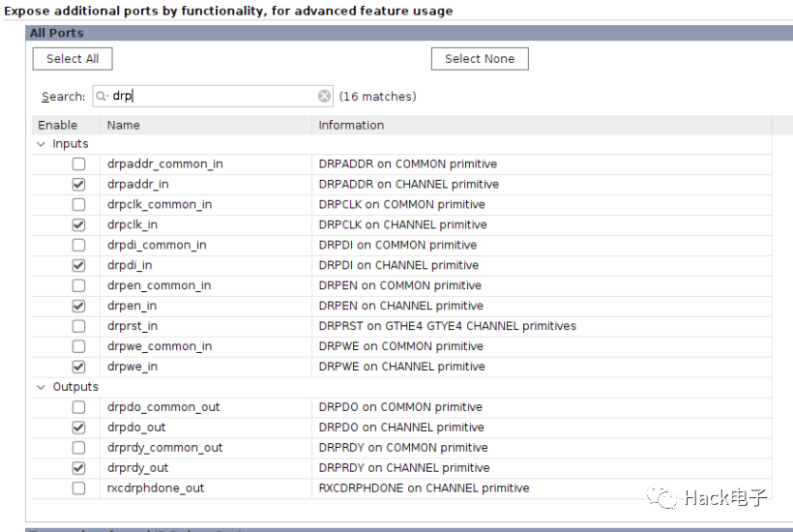Click the '(16 matches)' label
This screenshot has width=793, height=532.
(x=378, y=96)
